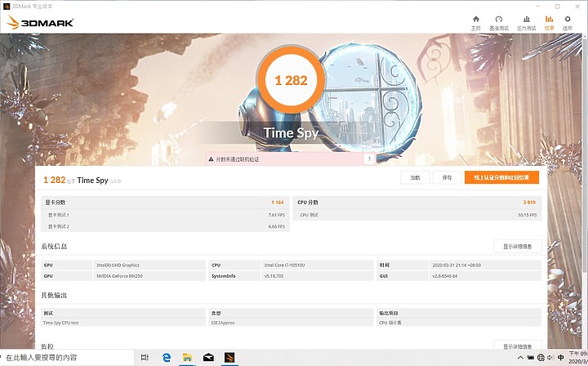
Task: Click the warning triangle on validation notice
Action: [211, 159]
